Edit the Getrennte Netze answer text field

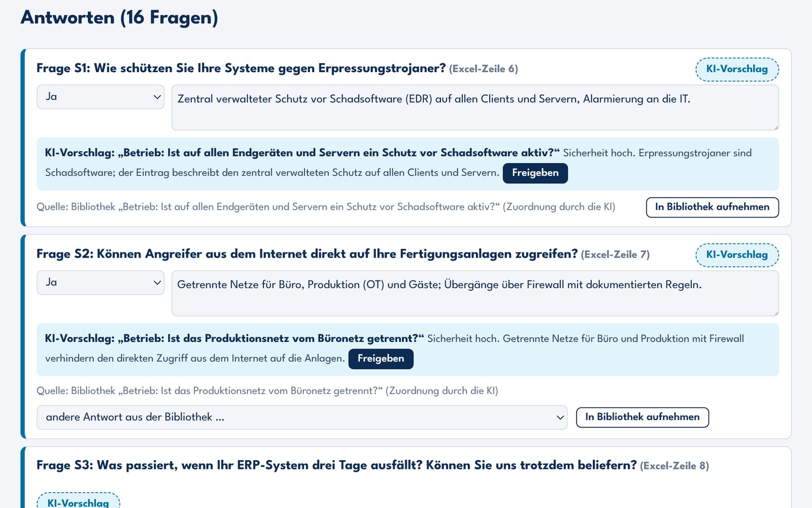tap(475, 293)
